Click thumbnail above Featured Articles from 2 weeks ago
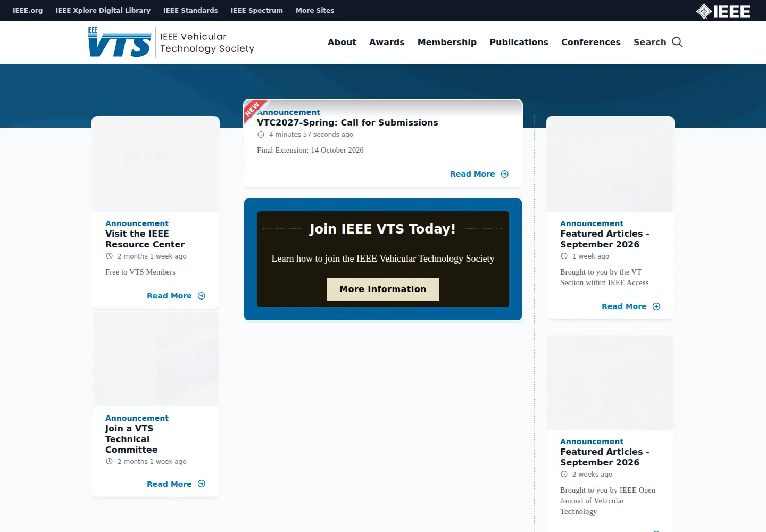 tap(610, 383)
